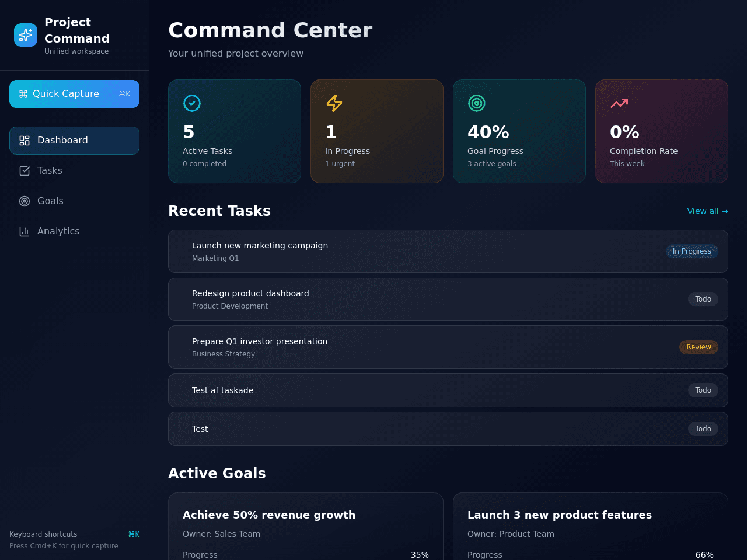The image size is (747, 560).
Task: Click the Project Command sparkle logo icon
Action: click(x=26, y=35)
